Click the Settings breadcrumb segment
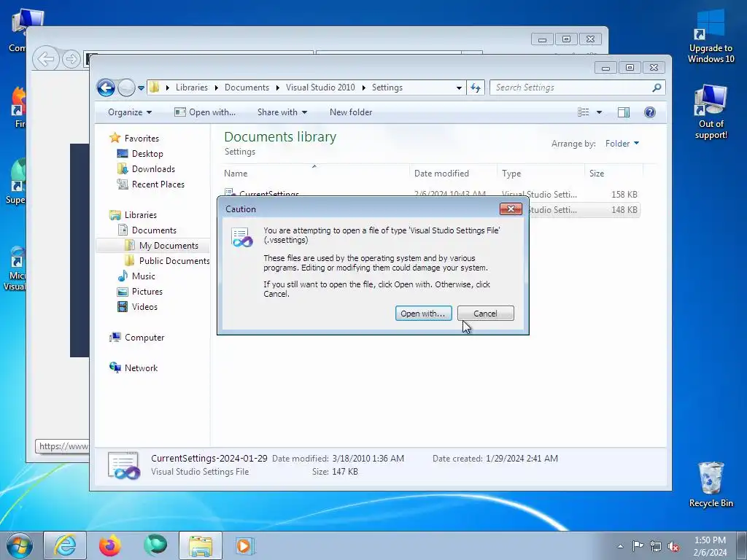The height and width of the screenshot is (560, 747). tap(387, 87)
